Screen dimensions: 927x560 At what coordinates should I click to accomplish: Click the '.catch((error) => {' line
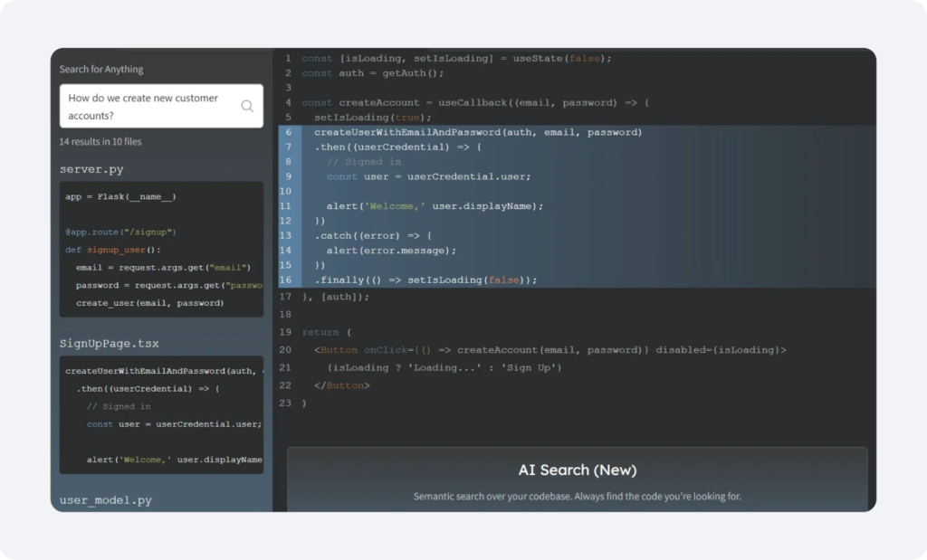(373, 236)
